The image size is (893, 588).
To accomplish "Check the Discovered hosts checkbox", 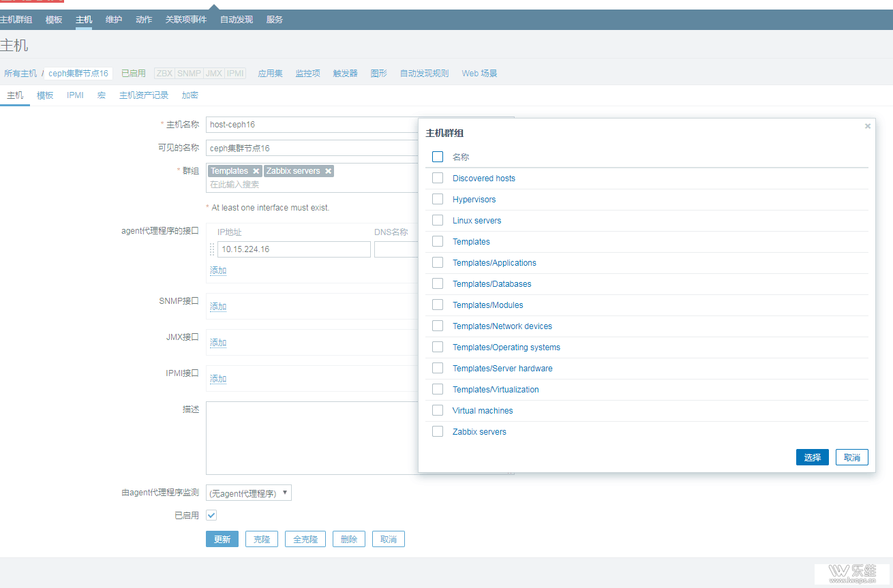I will click(x=438, y=178).
